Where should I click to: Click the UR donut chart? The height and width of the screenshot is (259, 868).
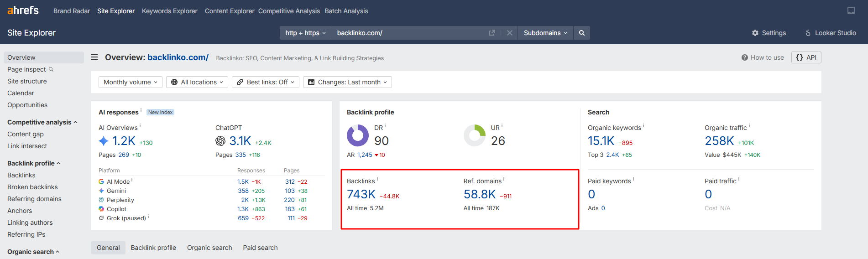pos(475,135)
